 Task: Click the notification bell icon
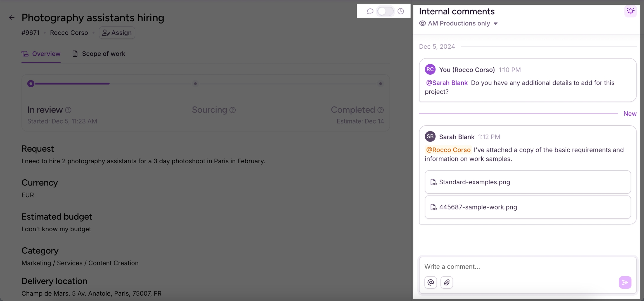(630, 11)
